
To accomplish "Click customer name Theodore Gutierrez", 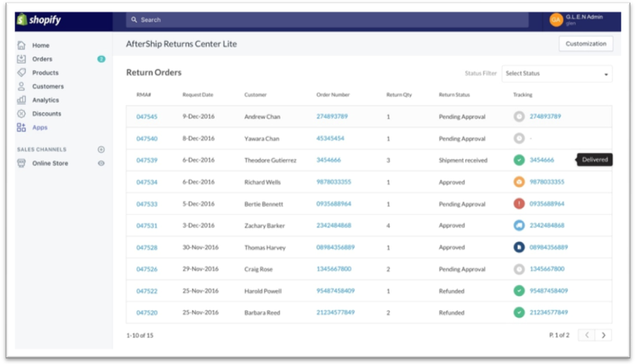I will click(x=270, y=160).
